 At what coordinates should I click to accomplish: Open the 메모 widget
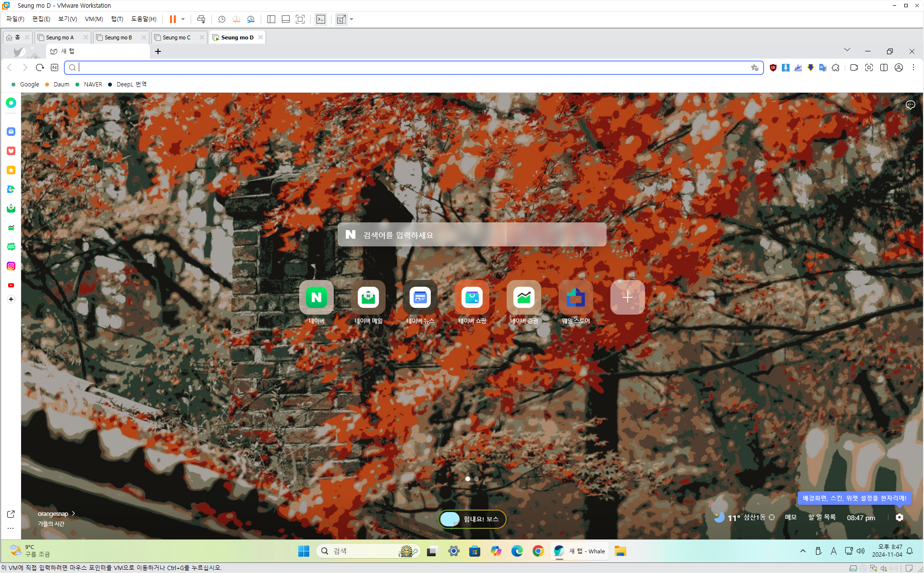tap(790, 517)
